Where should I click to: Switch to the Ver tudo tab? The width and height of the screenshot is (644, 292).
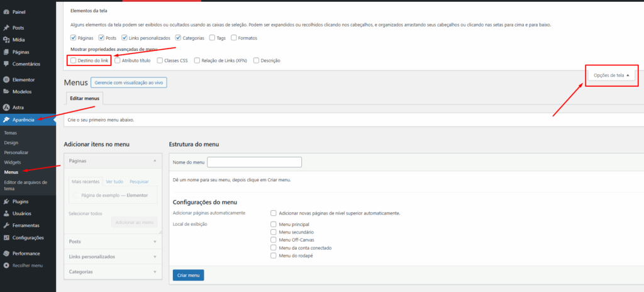pos(114,181)
